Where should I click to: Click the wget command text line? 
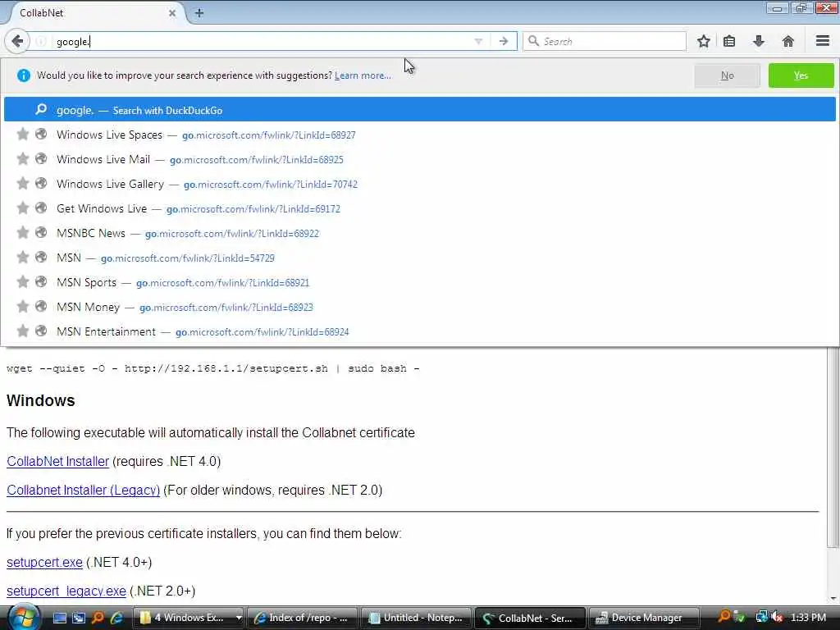[x=212, y=368]
